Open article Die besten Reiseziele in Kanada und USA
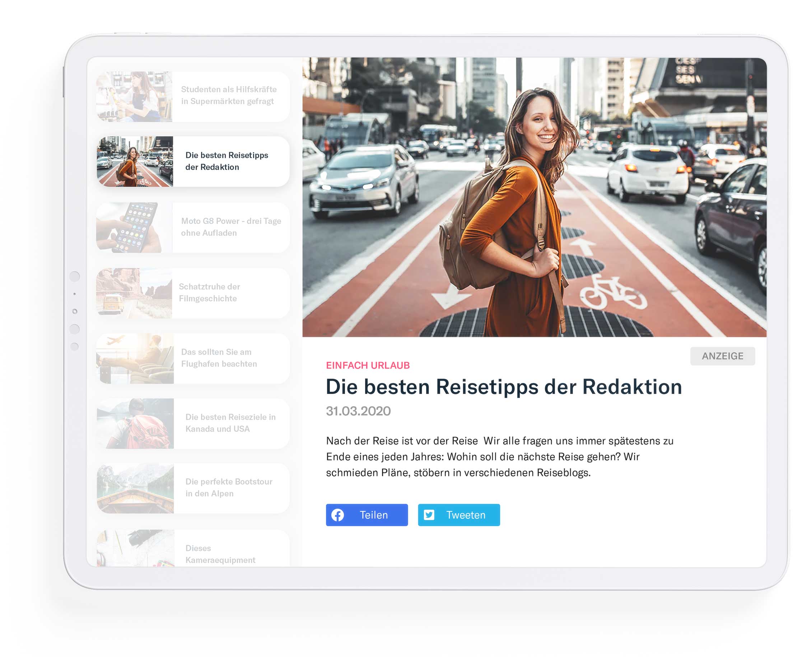 click(193, 423)
